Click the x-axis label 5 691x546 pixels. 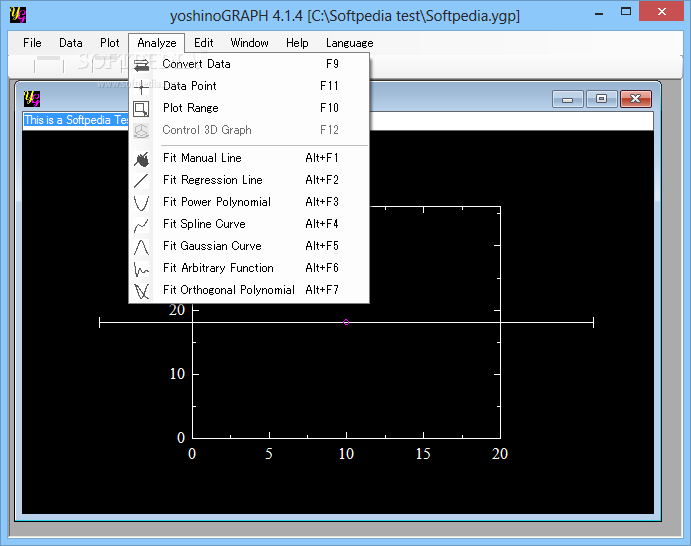coord(269,454)
